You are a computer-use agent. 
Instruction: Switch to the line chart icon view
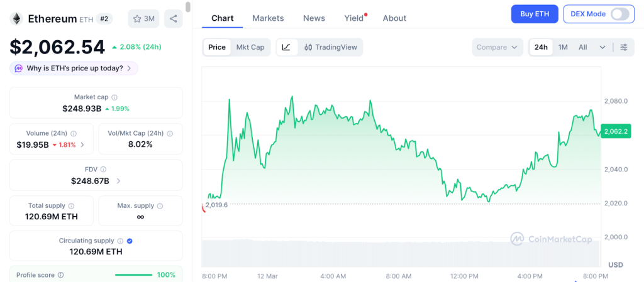pyautogui.click(x=286, y=47)
